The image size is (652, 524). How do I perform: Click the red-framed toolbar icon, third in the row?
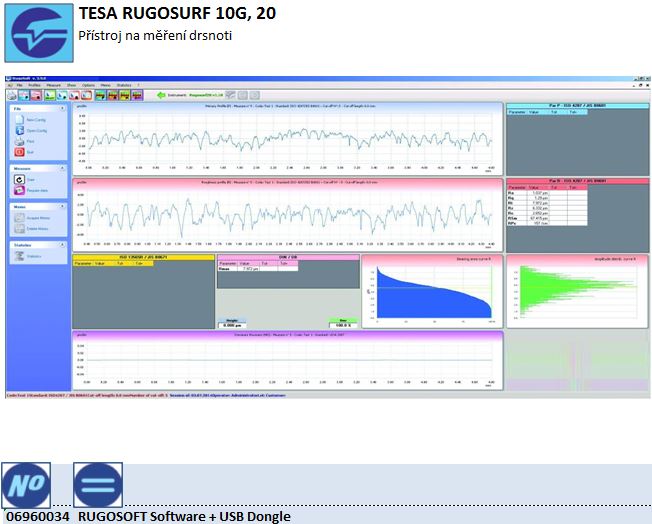coord(36,95)
